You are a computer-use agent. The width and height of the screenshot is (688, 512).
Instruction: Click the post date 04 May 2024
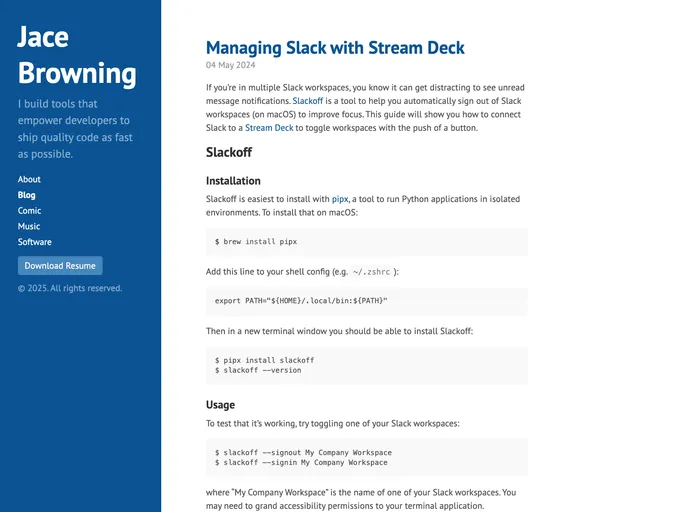pyautogui.click(x=230, y=65)
